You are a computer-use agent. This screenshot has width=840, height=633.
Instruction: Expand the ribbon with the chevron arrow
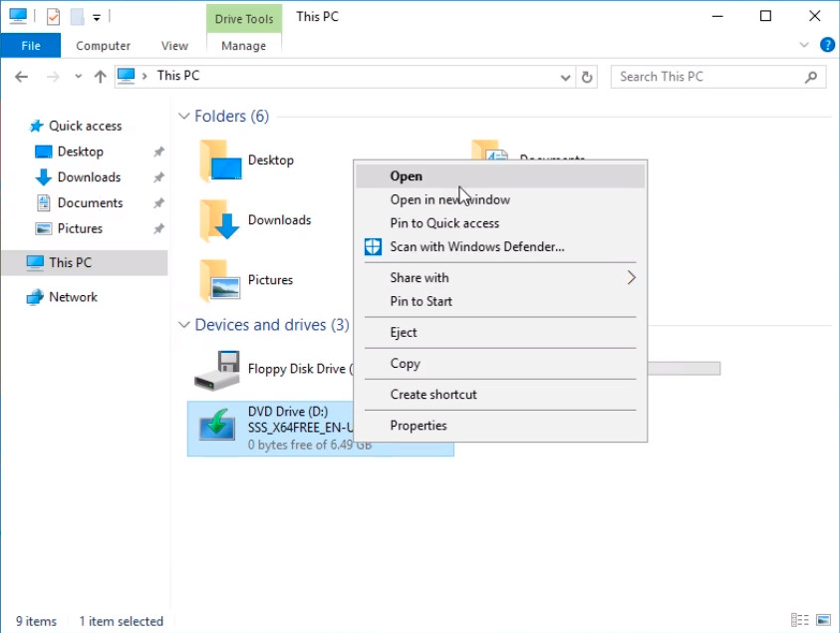pyautogui.click(x=803, y=45)
